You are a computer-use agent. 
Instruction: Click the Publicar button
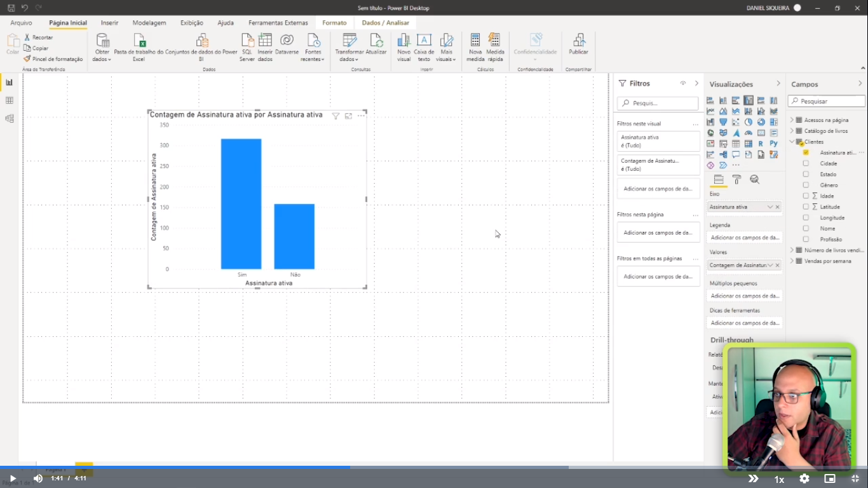click(x=578, y=44)
